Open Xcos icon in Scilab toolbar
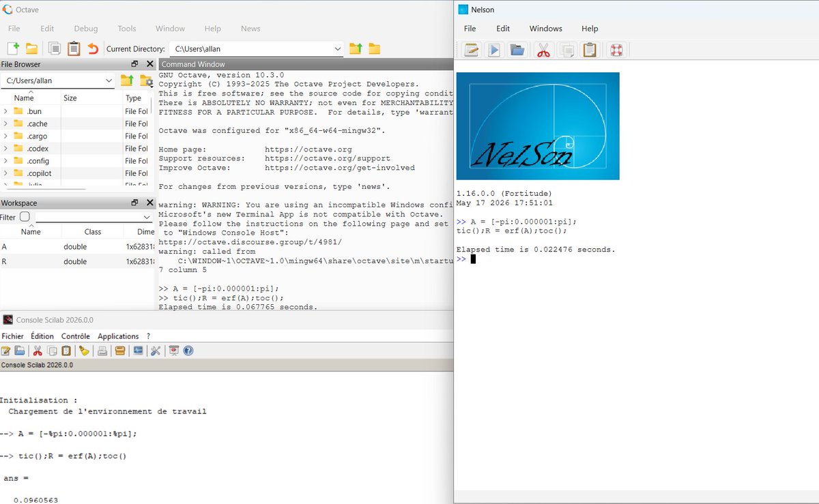The image size is (819, 504). coord(138,351)
